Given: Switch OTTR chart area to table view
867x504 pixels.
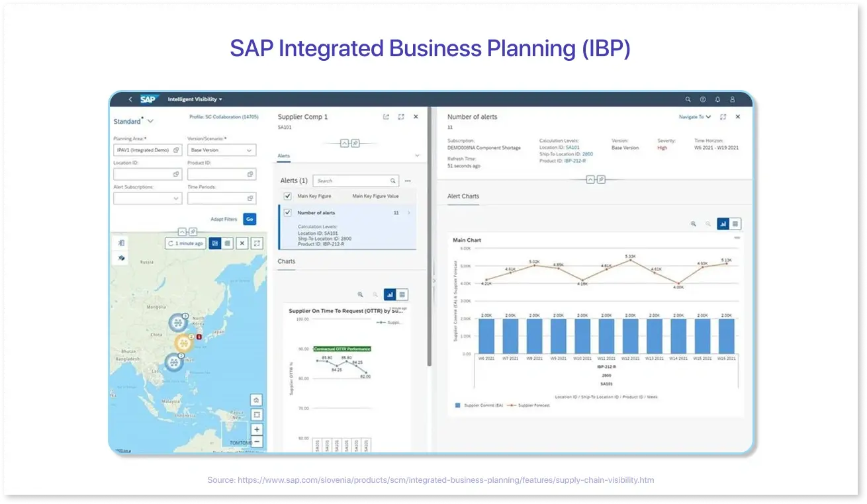Looking at the screenshot, I should [x=402, y=294].
